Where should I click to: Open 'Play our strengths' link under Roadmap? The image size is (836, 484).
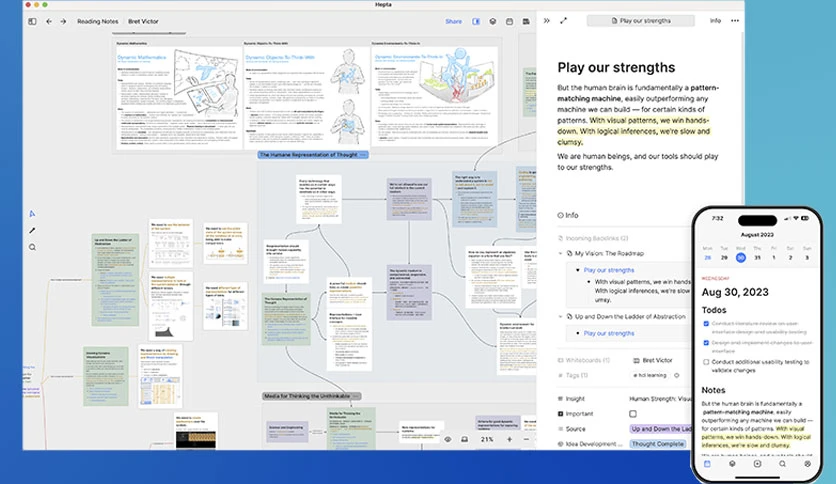click(609, 270)
